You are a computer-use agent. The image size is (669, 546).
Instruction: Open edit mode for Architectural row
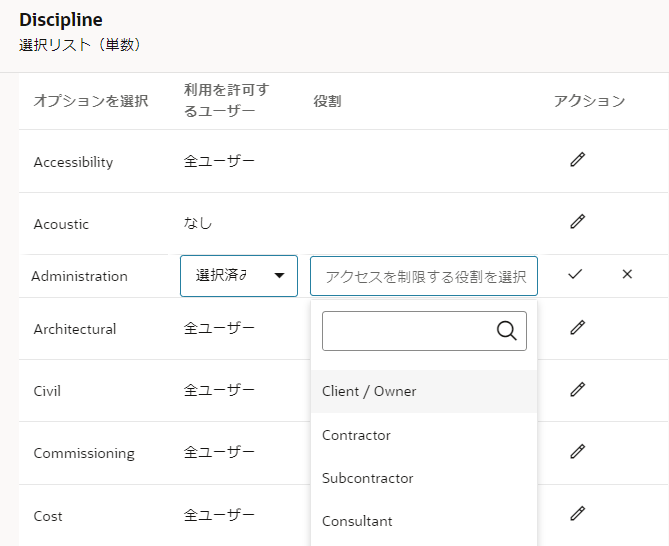tap(577, 327)
